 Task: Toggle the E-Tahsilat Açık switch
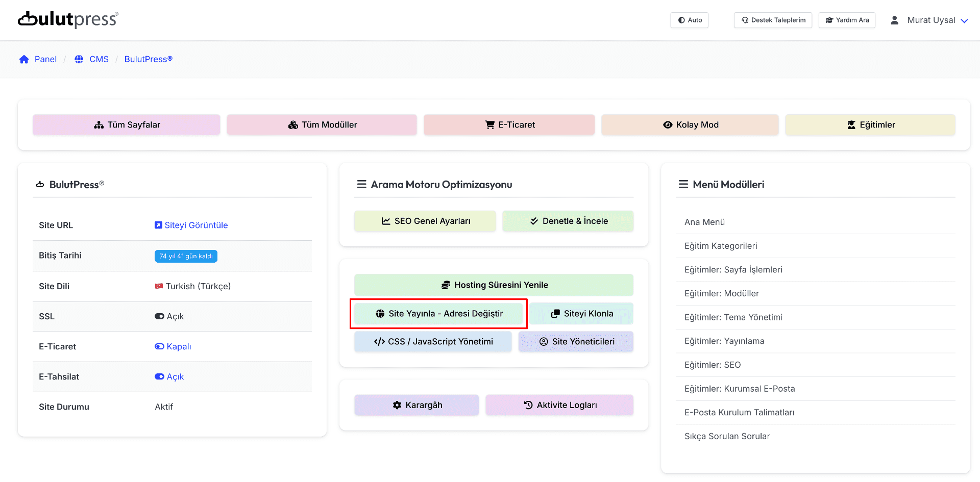[x=159, y=377]
